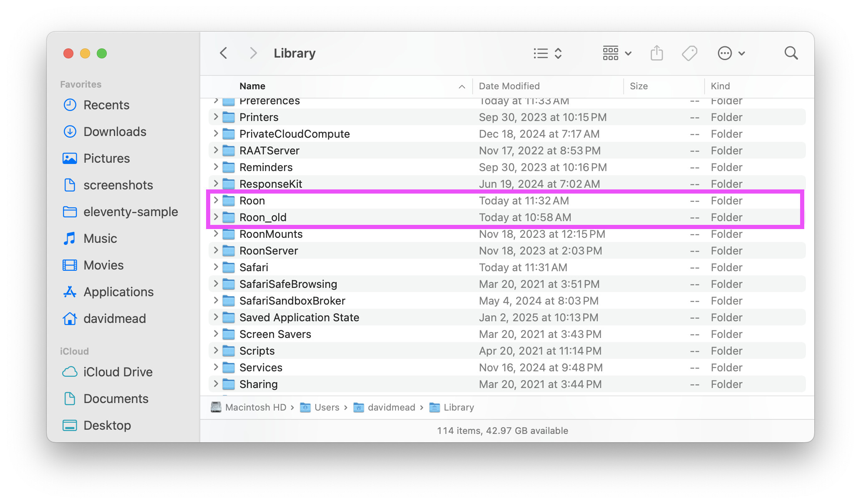Select the SafariSandboxBroker folder name
Image resolution: width=861 pixels, height=504 pixels.
point(292,301)
